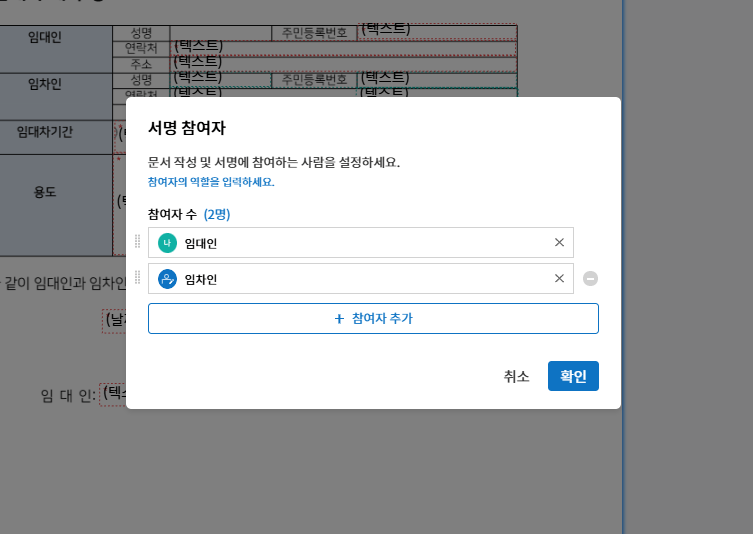Remove the 임차인 participant using minus icon
The image size is (753, 534).
pos(590,279)
